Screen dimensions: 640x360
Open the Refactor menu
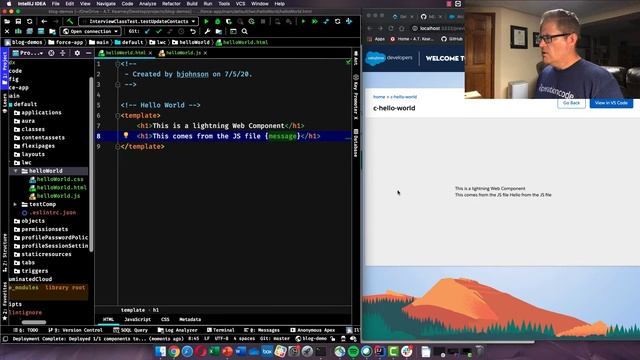171,4
